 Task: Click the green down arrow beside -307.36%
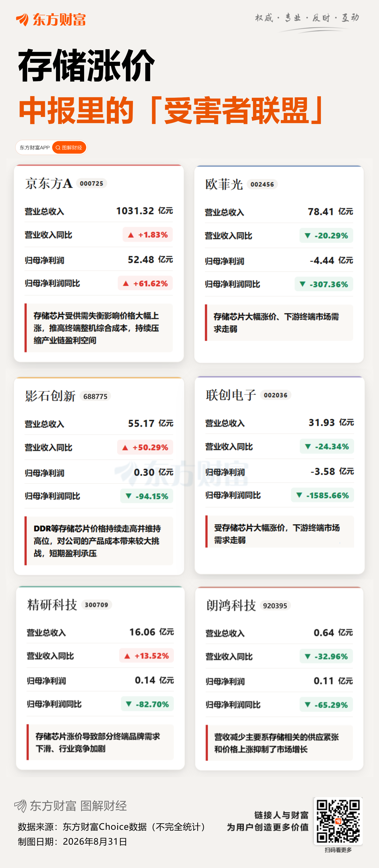(302, 284)
